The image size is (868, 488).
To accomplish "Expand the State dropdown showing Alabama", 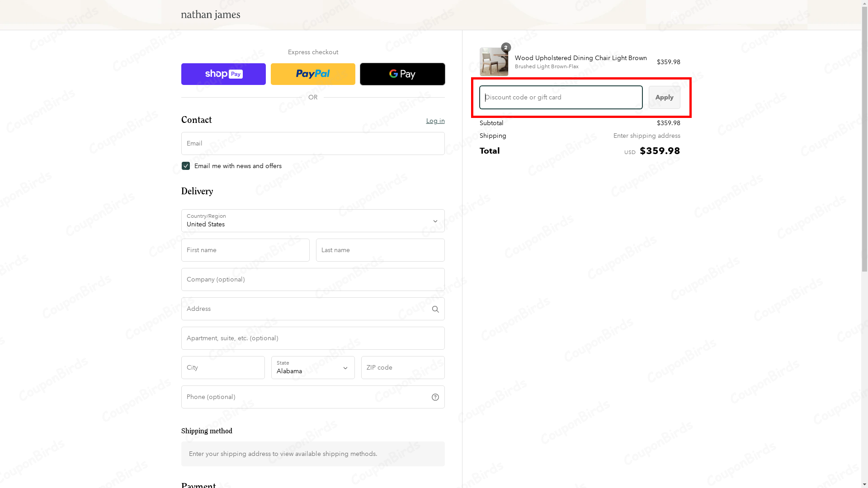I will (313, 368).
